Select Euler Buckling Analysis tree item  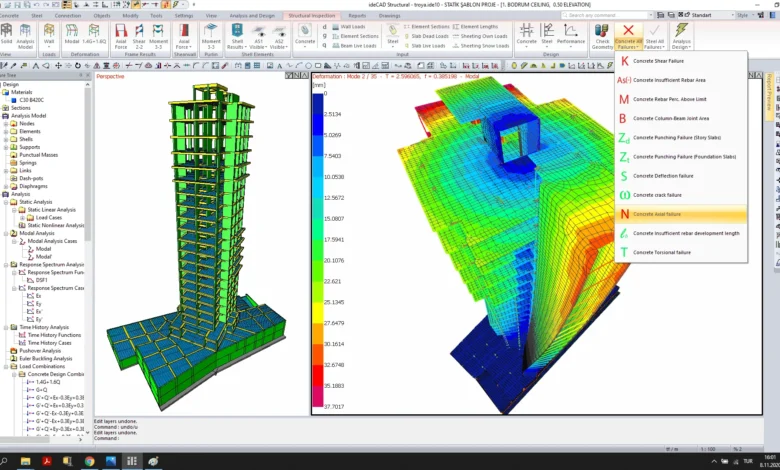click(x=46, y=359)
